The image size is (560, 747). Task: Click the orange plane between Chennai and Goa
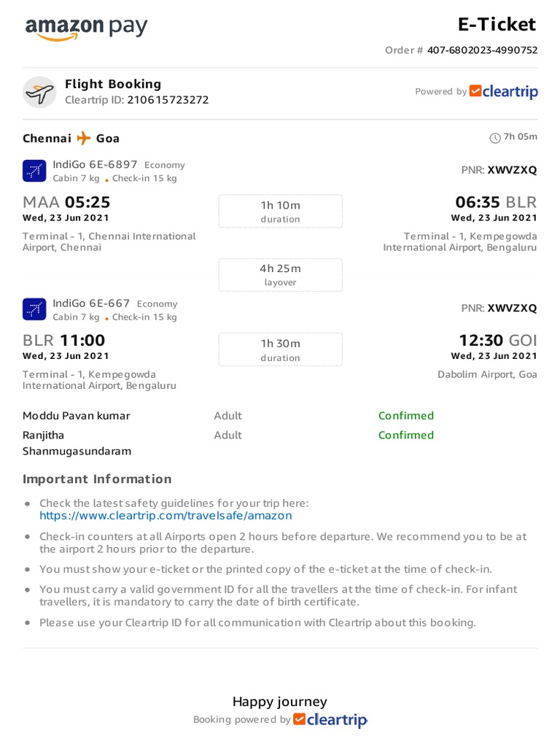click(x=84, y=138)
